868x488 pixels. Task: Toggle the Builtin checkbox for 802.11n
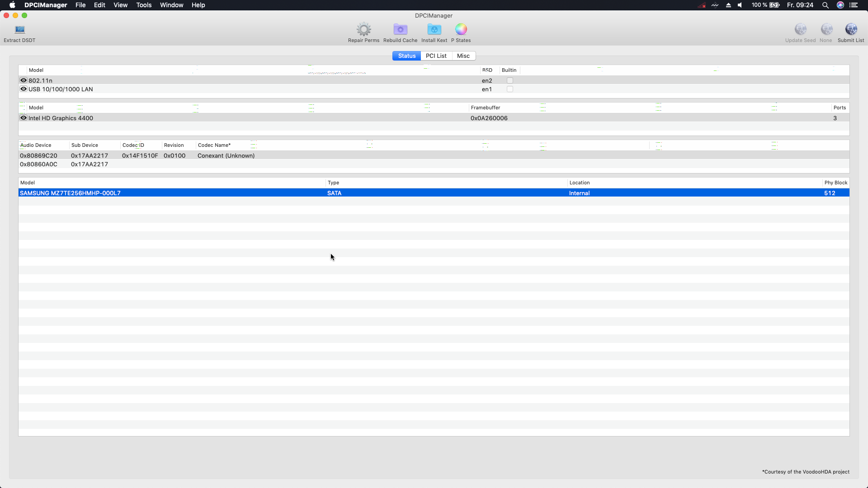[510, 80]
